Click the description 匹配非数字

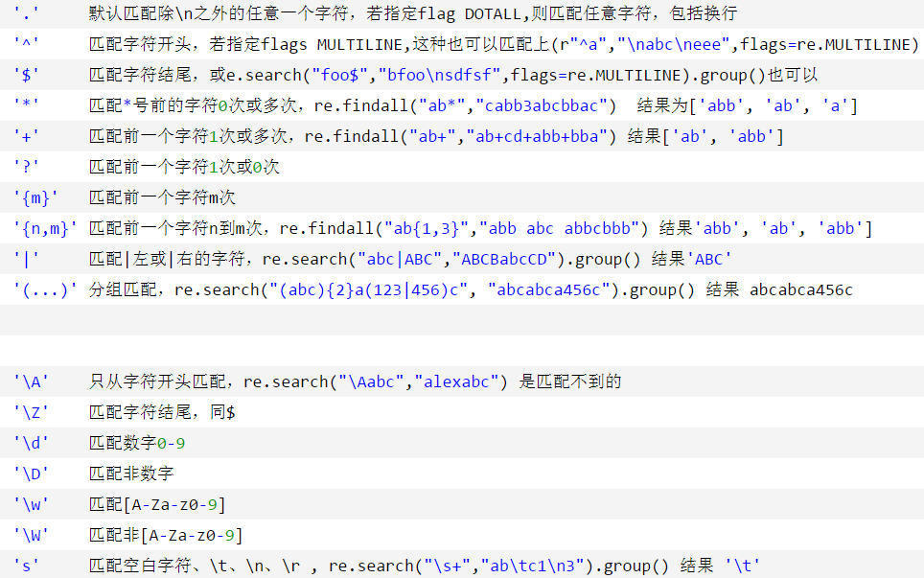pos(130,474)
